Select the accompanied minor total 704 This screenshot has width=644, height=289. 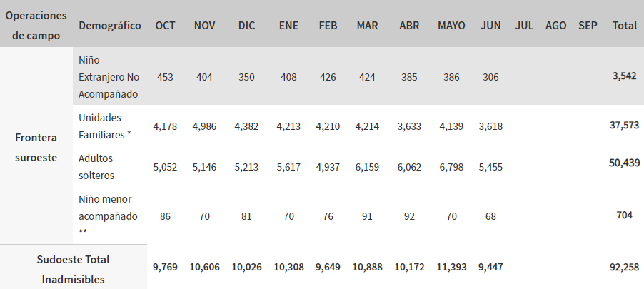624,215
